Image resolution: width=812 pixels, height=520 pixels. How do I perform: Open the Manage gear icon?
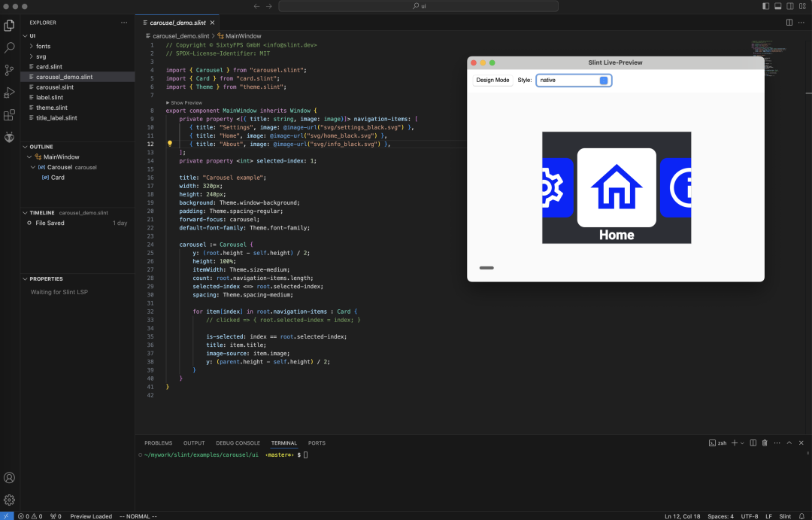point(9,500)
